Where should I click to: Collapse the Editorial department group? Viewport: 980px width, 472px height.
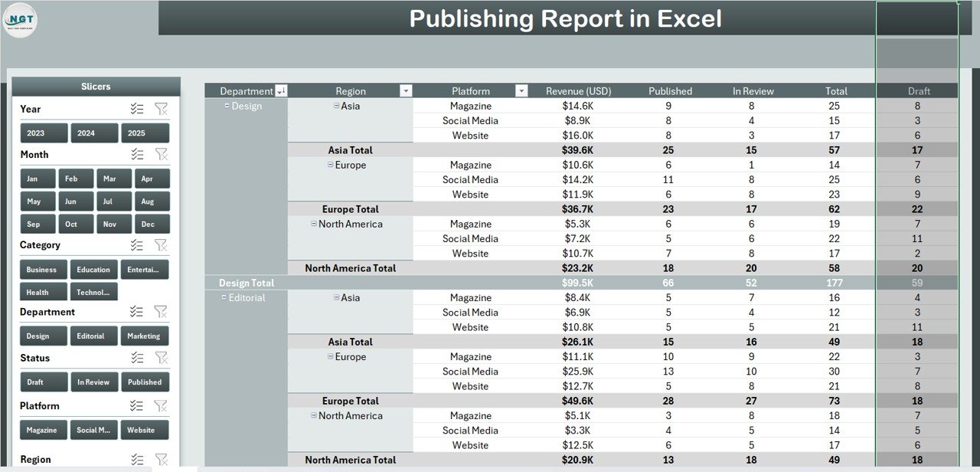pyautogui.click(x=224, y=297)
